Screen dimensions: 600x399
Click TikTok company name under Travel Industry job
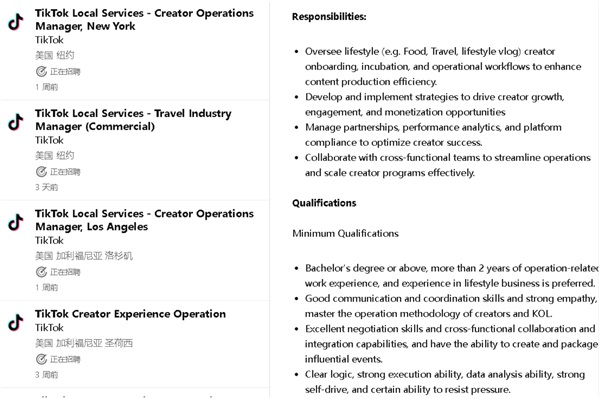coord(49,140)
